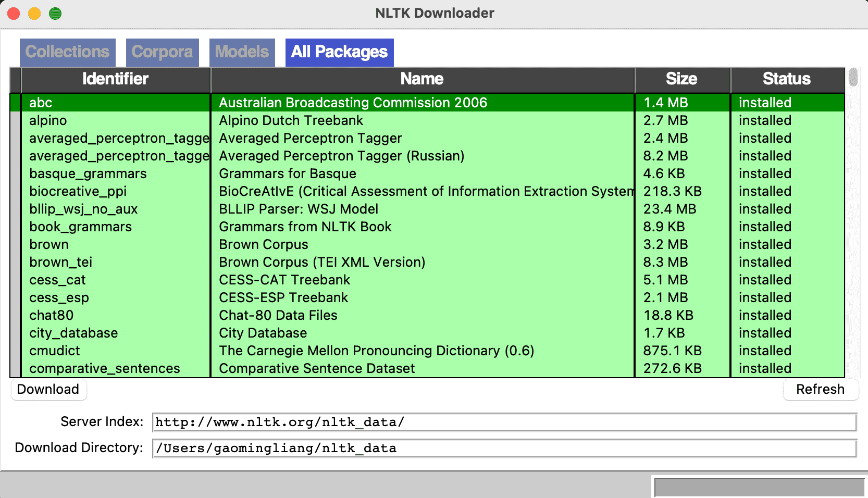Pick the comparative_sentences package row
Screen dimensions: 868x498
[x=104, y=368]
